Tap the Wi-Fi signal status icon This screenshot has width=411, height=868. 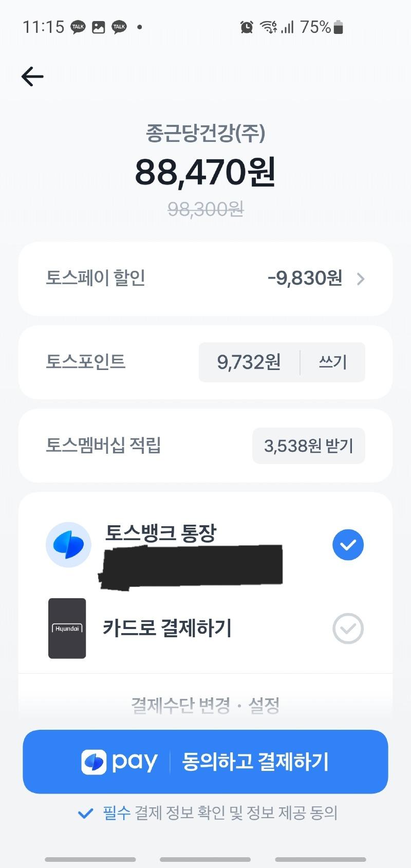269,27
